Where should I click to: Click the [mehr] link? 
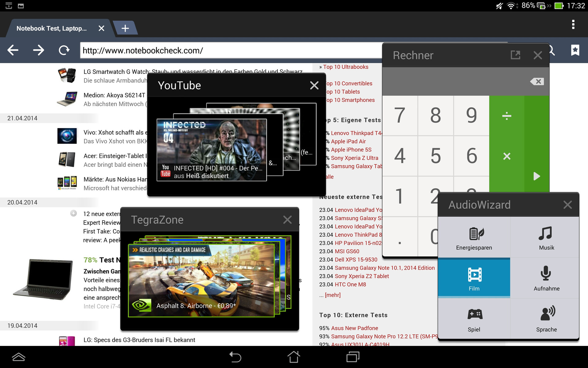coord(333,295)
